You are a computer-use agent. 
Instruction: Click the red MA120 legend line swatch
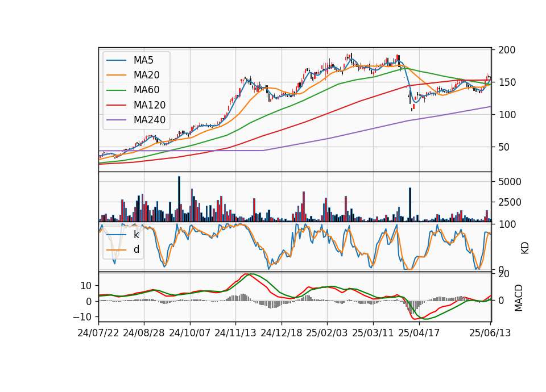[x=116, y=106]
